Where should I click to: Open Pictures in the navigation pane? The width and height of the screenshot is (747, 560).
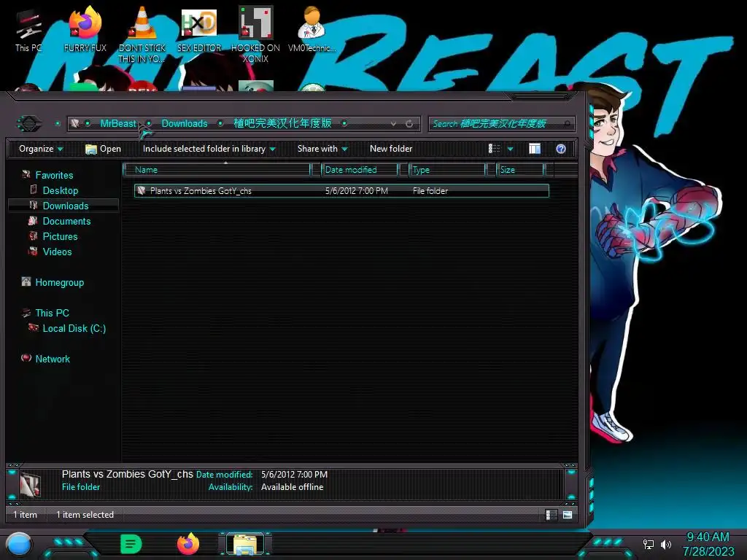[60, 236]
